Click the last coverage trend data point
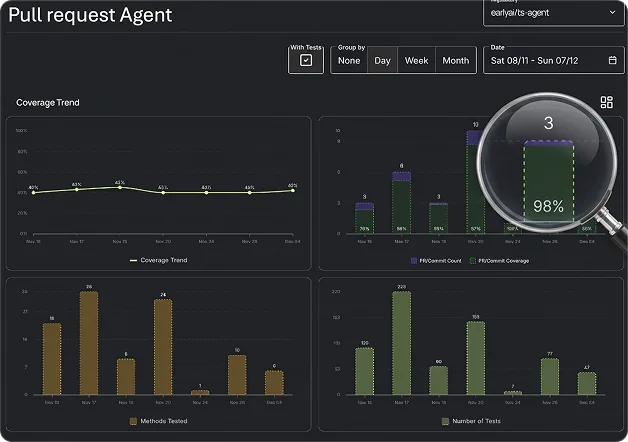Screen dimensions: 628x442 293,191
